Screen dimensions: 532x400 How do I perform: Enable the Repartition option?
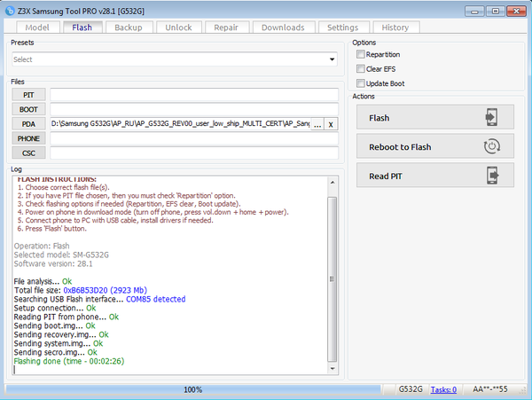(360, 55)
